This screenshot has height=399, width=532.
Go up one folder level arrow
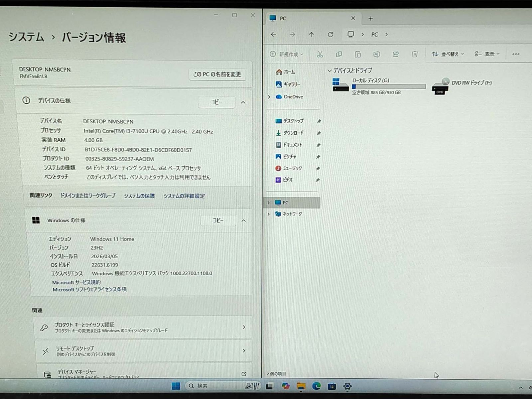[x=311, y=35]
